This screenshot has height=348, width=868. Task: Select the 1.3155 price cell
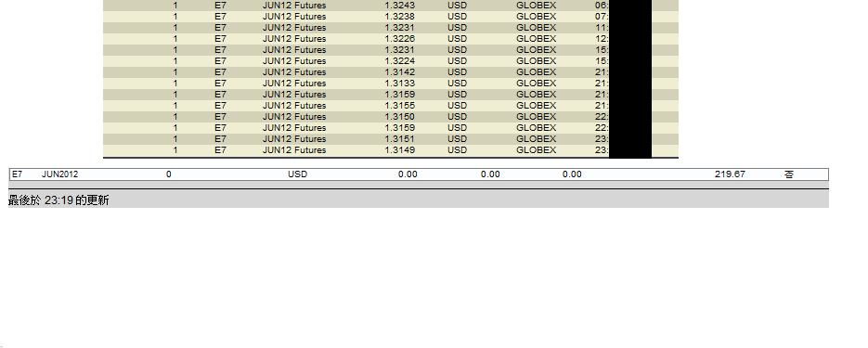point(400,105)
